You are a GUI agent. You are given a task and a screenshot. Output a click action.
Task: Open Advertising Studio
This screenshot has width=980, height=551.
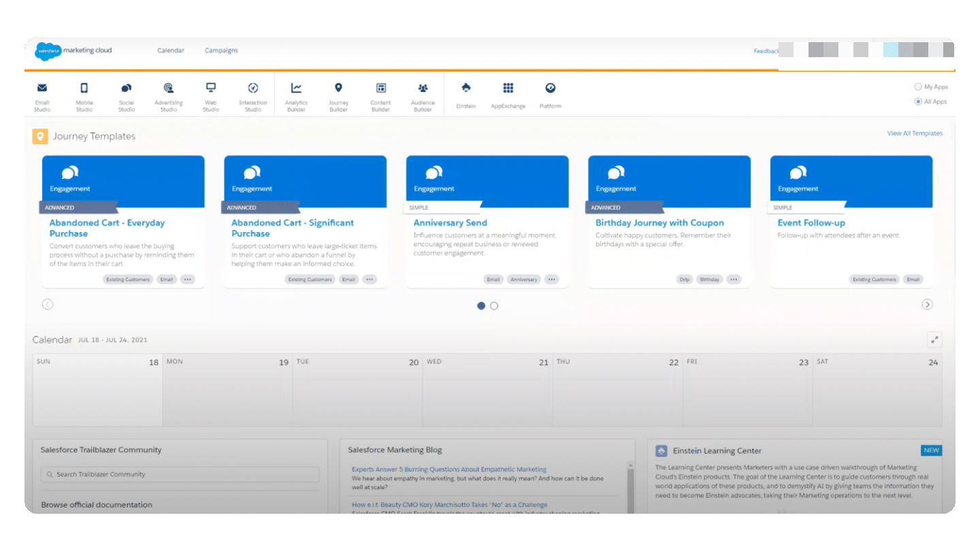click(x=169, y=97)
